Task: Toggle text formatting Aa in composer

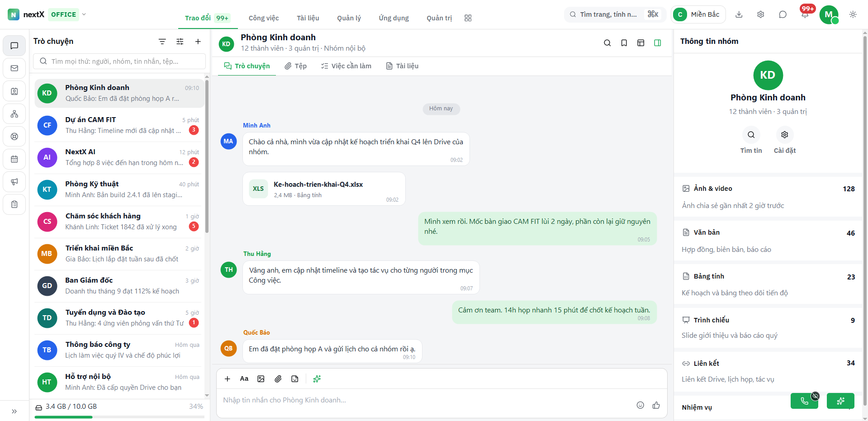Action: pos(244,379)
